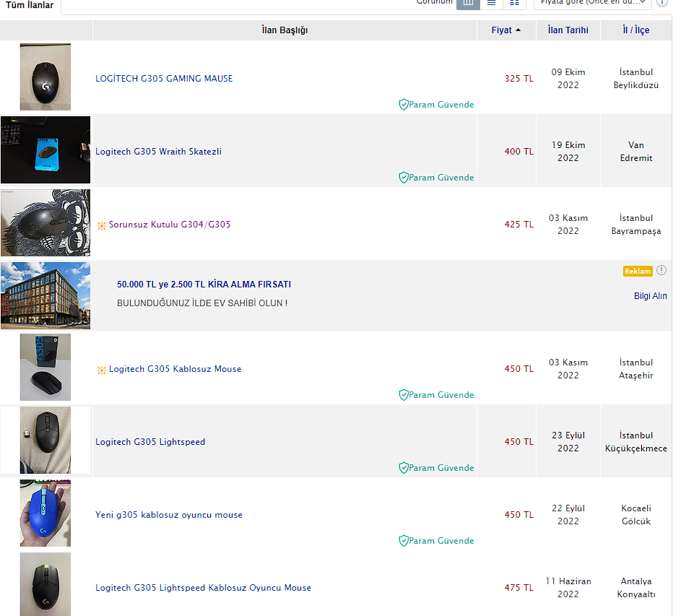Click the building ad thumbnail image
Viewport: 686px width, 616px height.
pos(45,296)
